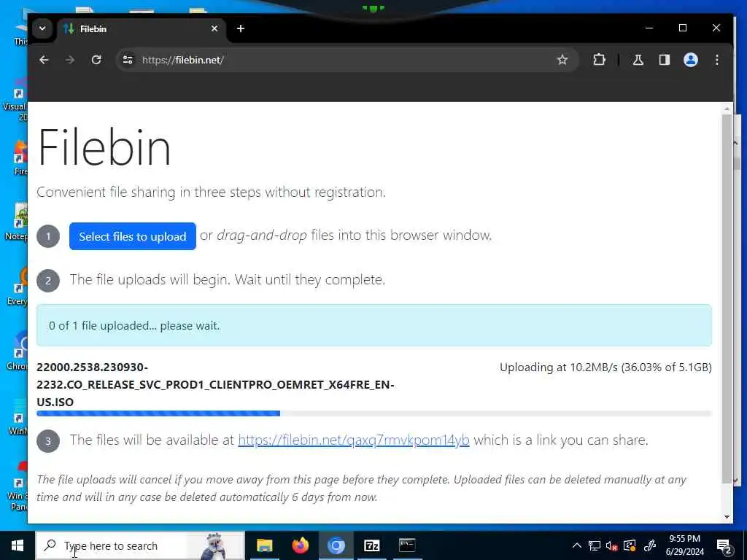This screenshot has height=560, width=747.
Task: Bookmark this page with the star icon
Action: click(562, 60)
